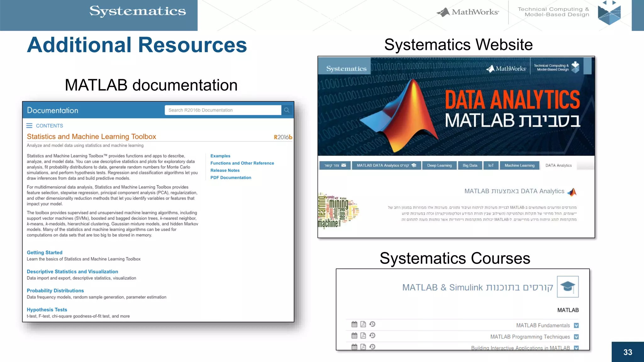Screen dimensions: 644x362
Task: Click MathWorks logo in the slide header
Action: (x=468, y=12)
